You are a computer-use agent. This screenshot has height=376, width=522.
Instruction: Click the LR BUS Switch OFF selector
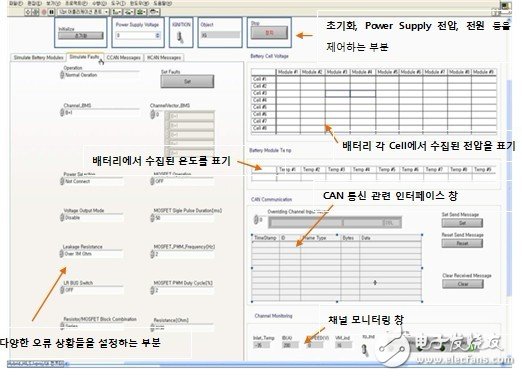92,290
